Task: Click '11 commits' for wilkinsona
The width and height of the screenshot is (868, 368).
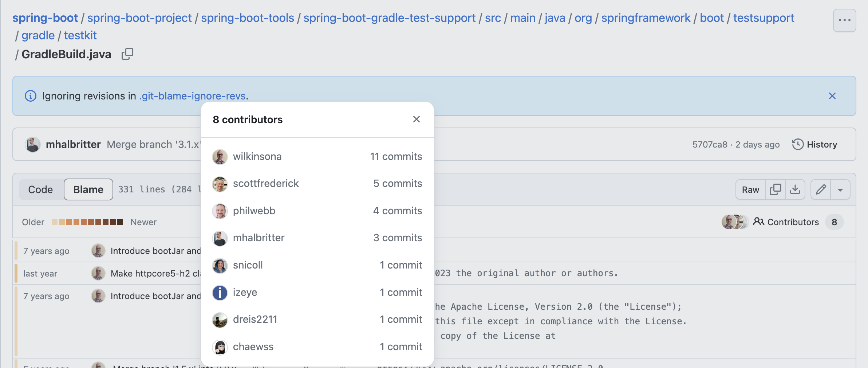Action: [x=396, y=156]
